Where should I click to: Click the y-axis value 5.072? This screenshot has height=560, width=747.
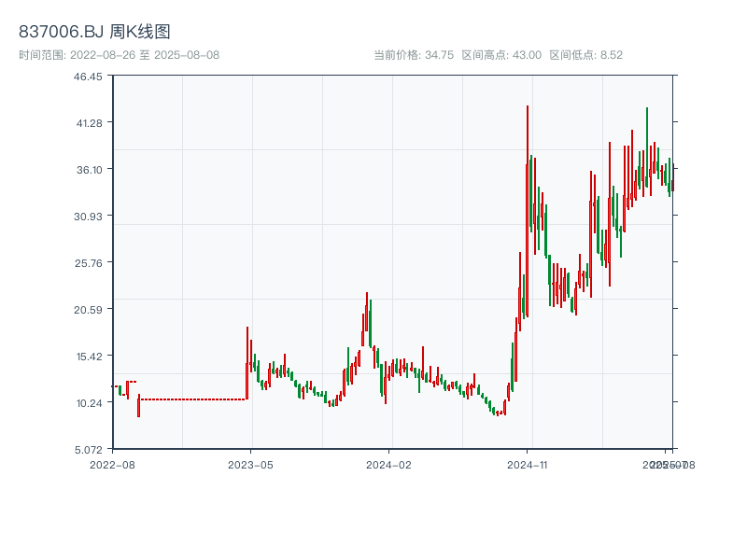point(89,450)
